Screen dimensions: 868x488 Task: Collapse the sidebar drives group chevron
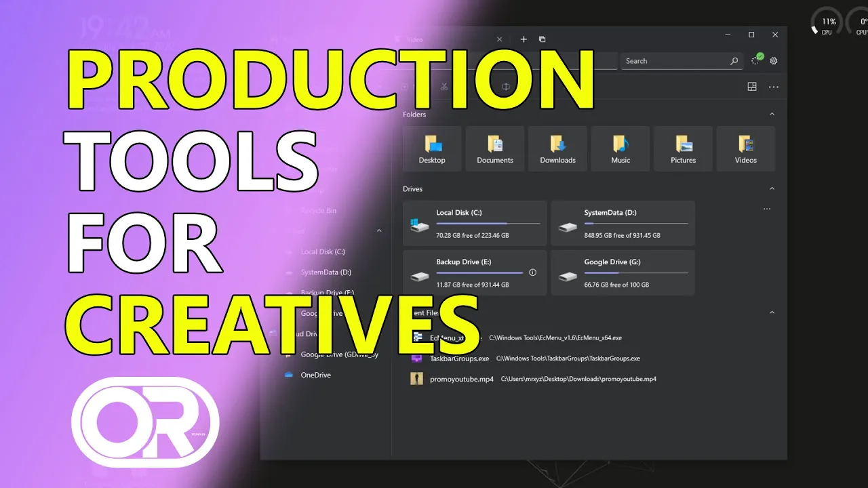click(x=379, y=231)
